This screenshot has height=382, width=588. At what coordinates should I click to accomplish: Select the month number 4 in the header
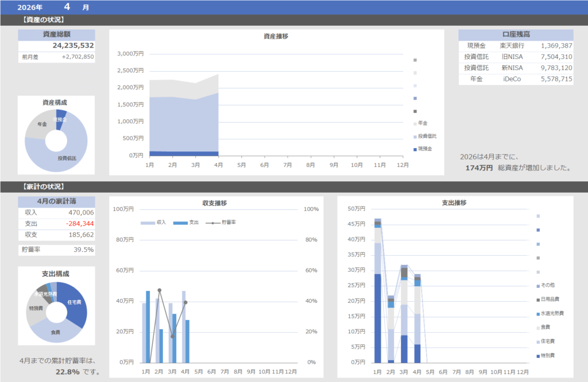click(x=67, y=7)
